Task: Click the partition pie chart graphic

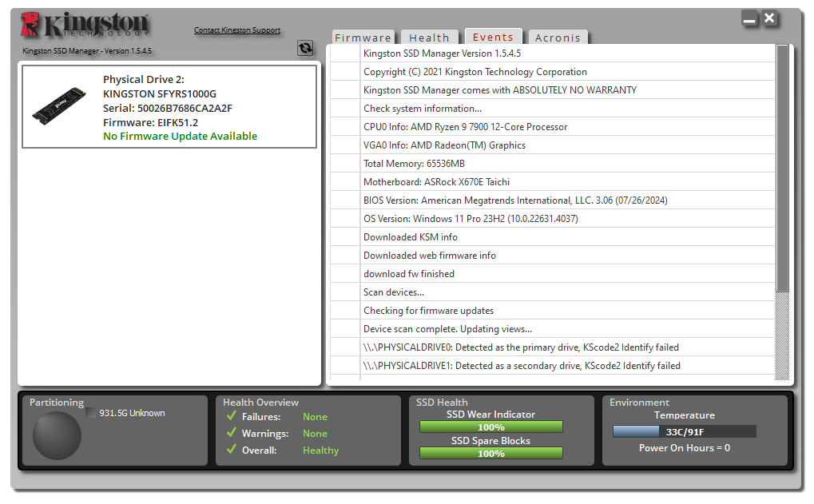Action: point(57,435)
